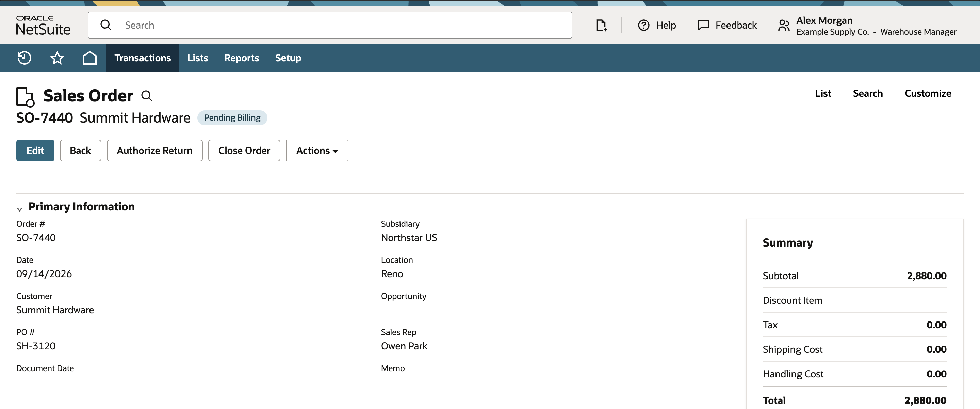Viewport: 980px width, 409px height.
Task: Open the Recent Records history icon
Action: 24,58
